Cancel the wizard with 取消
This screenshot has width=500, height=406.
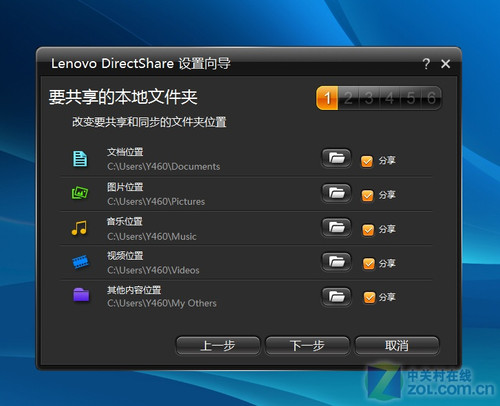pyautogui.click(x=397, y=346)
